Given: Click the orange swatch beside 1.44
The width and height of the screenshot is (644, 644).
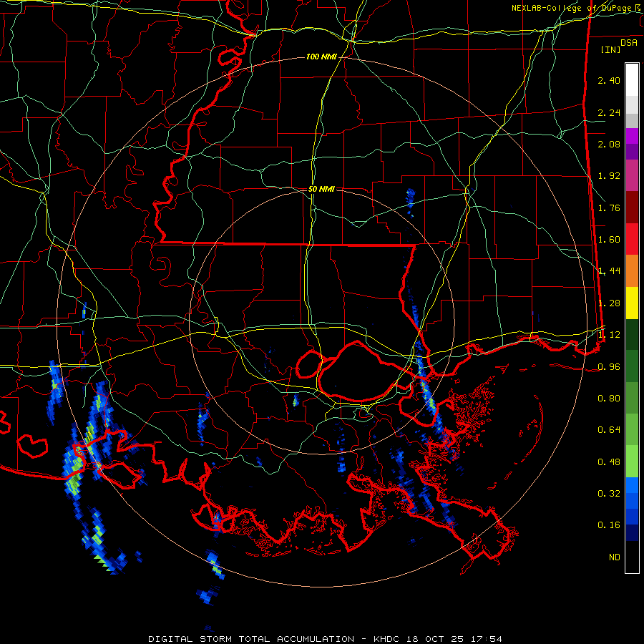Looking at the screenshot, I should tap(632, 271).
